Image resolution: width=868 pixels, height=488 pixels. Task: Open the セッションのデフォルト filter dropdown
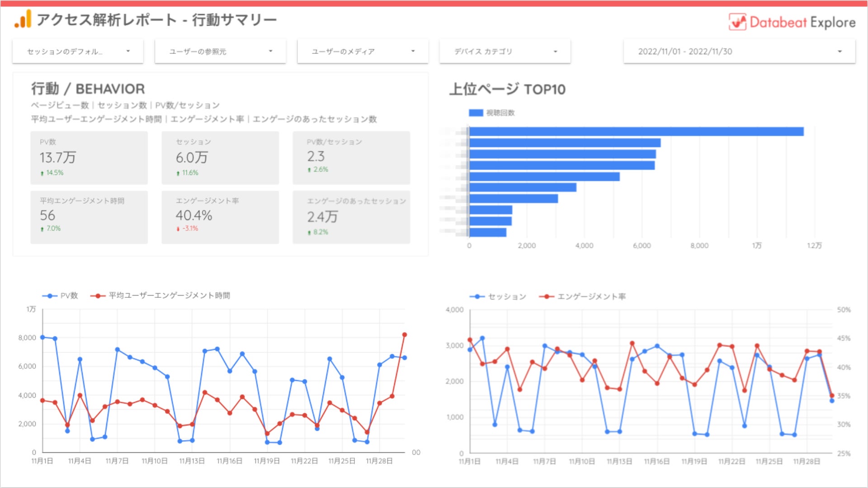78,52
